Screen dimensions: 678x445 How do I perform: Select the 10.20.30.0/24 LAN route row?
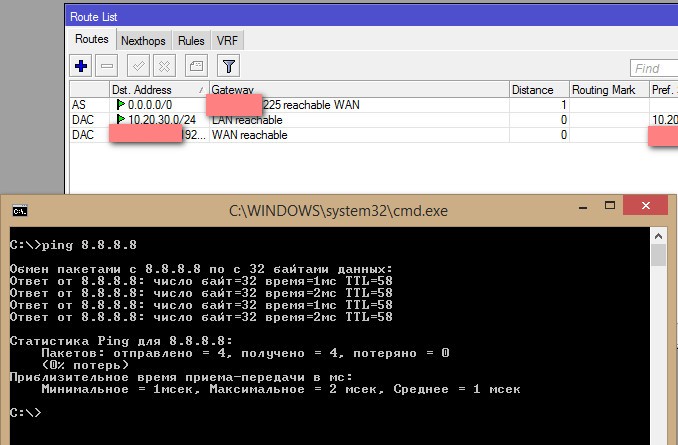tap(300, 120)
